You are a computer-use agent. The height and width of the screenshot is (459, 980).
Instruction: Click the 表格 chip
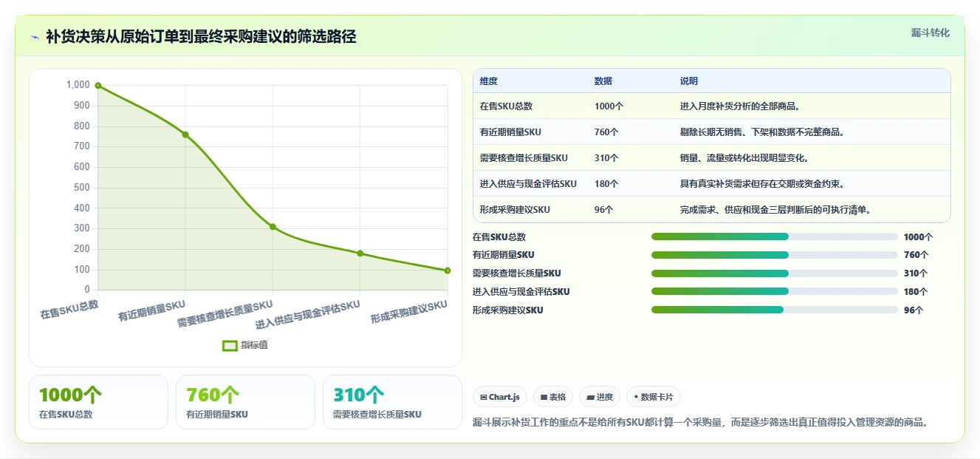tap(553, 397)
